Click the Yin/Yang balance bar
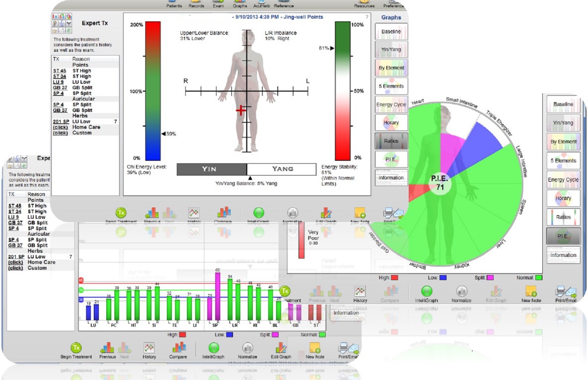 [x=246, y=169]
